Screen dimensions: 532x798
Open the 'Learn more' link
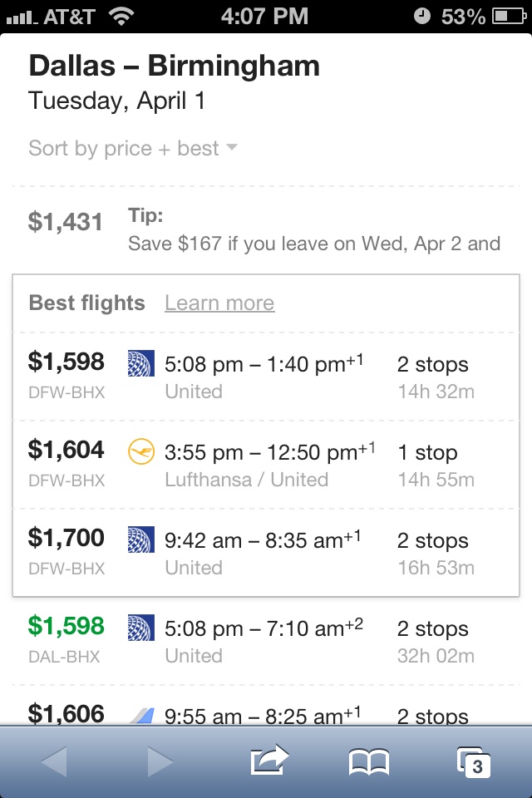pyautogui.click(x=219, y=303)
